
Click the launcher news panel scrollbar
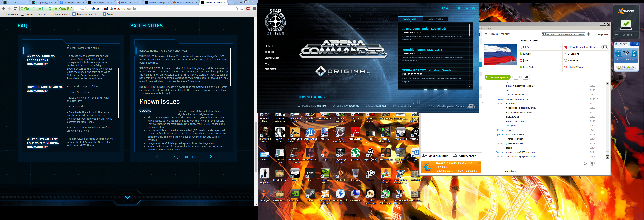tap(469, 31)
